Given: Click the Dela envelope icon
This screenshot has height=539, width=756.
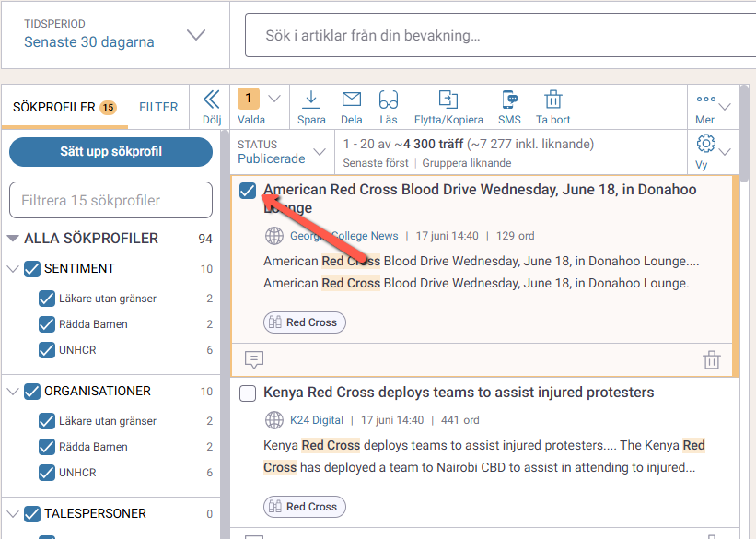Looking at the screenshot, I should point(352,100).
